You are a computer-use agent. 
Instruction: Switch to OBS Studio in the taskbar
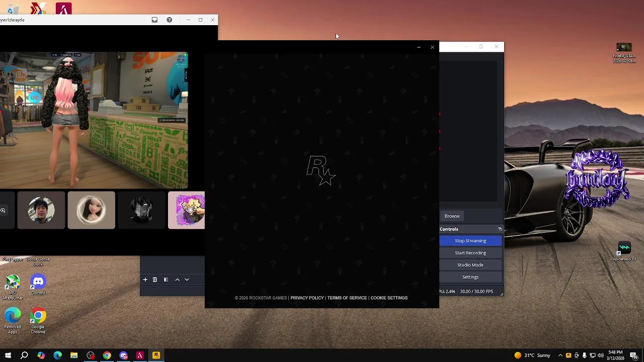(91, 355)
